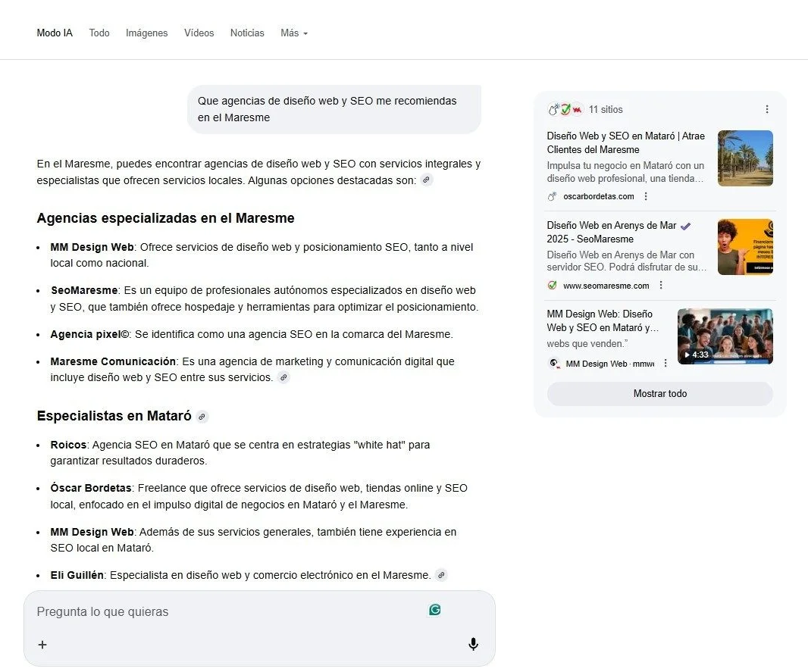The image size is (808, 672).
Task: Click the favicon cluster next to "11 sitios"
Action: [567, 109]
